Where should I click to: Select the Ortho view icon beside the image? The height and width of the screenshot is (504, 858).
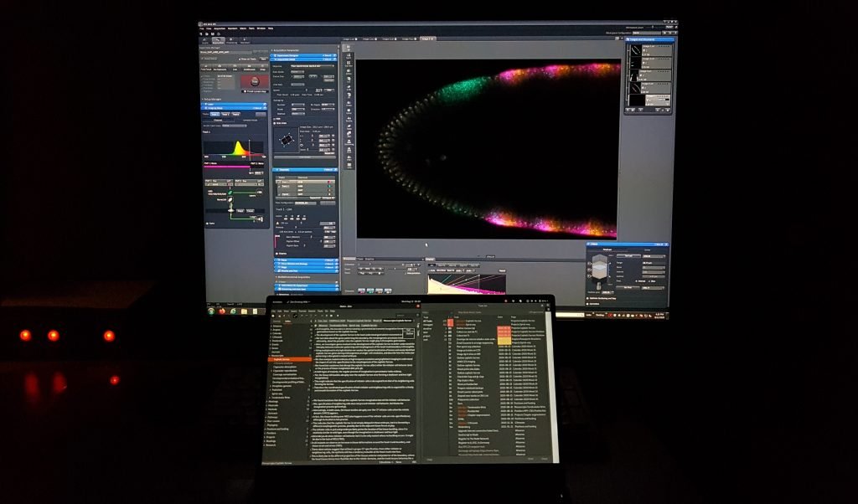point(349,72)
